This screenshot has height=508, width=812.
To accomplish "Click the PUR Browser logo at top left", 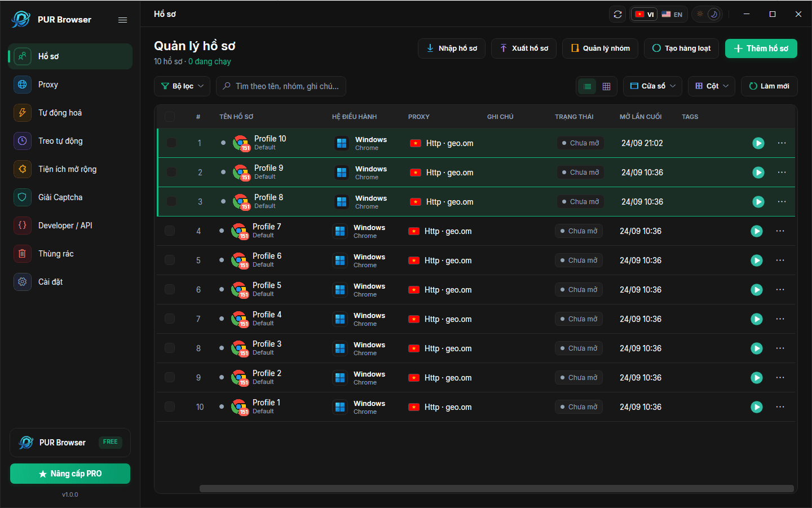I will [x=21, y=19].
